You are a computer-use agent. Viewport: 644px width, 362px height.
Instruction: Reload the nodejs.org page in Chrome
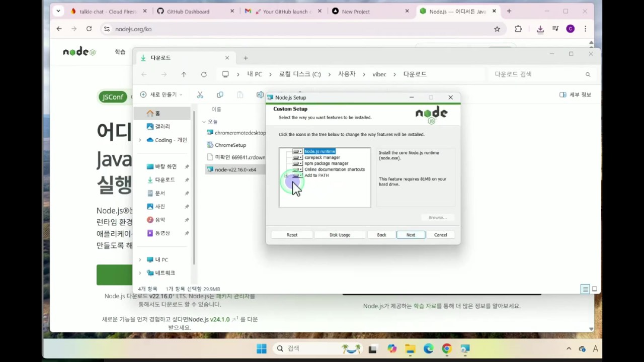point(89,29)
